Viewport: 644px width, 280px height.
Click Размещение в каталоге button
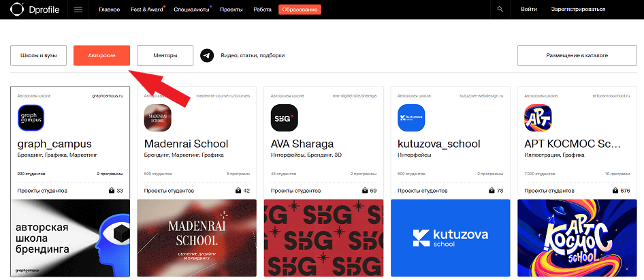(x=577, y=55)
